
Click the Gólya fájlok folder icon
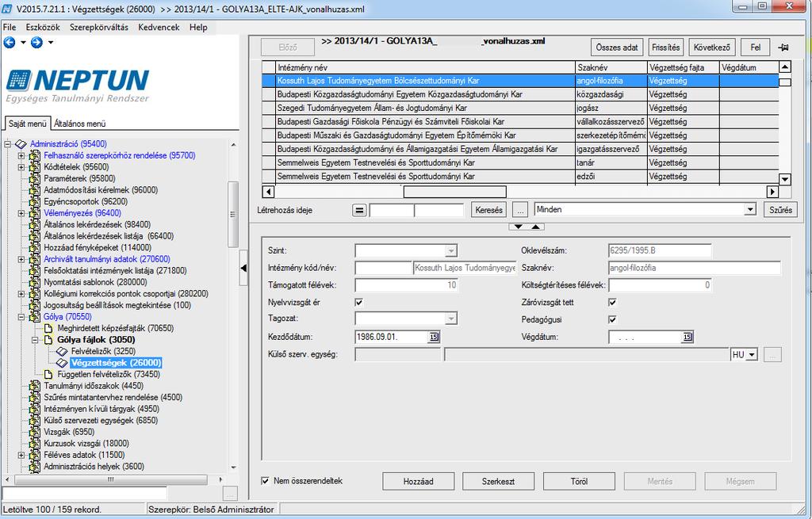[x=48, y=340]
